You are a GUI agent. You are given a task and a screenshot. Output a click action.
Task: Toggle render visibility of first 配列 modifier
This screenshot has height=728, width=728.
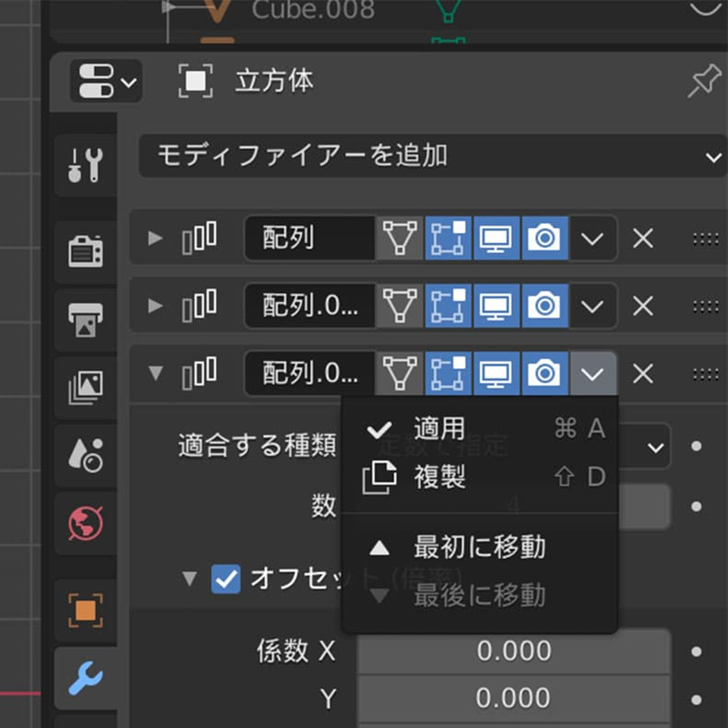coord(544,238)
